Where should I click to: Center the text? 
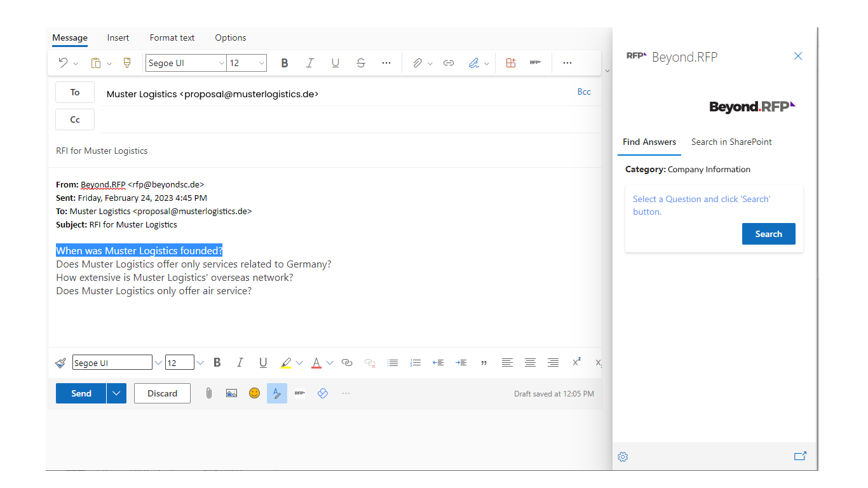(x=530, y=363)
